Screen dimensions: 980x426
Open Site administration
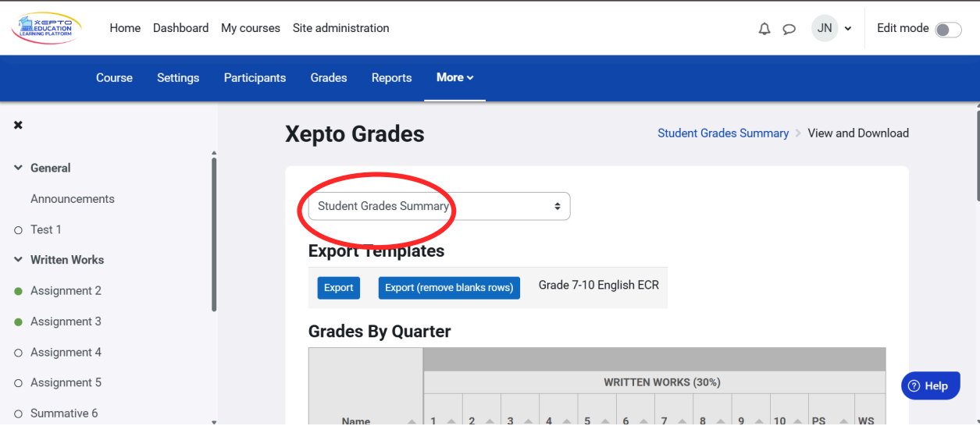(x=341, y=28)
